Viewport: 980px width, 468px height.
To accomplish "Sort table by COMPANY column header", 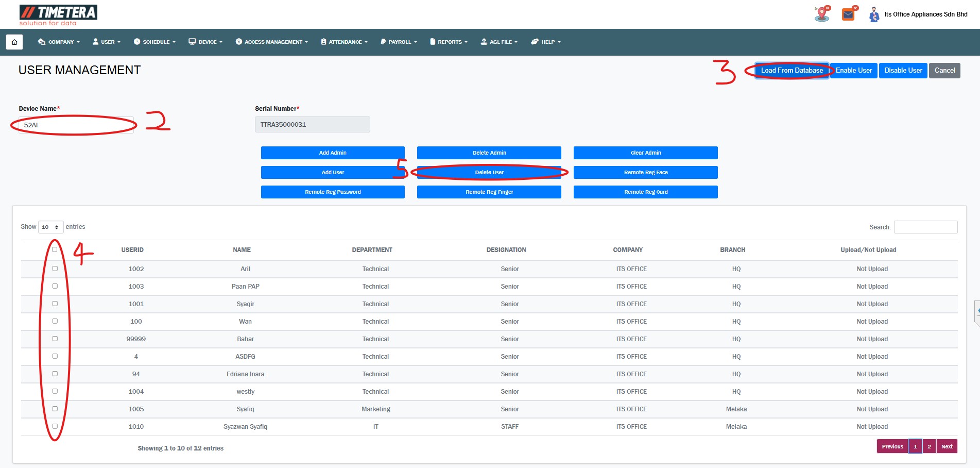I will [x=628, y=250].
